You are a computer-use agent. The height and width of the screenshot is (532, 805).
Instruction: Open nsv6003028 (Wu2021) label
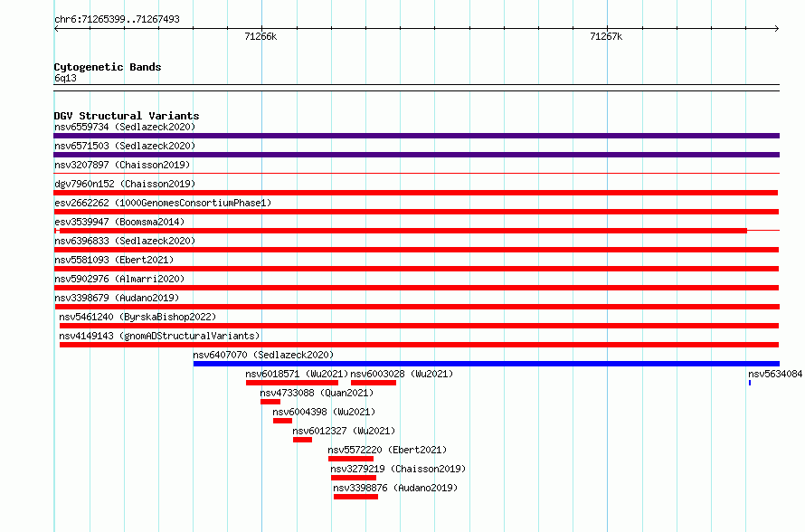(402, 374)
